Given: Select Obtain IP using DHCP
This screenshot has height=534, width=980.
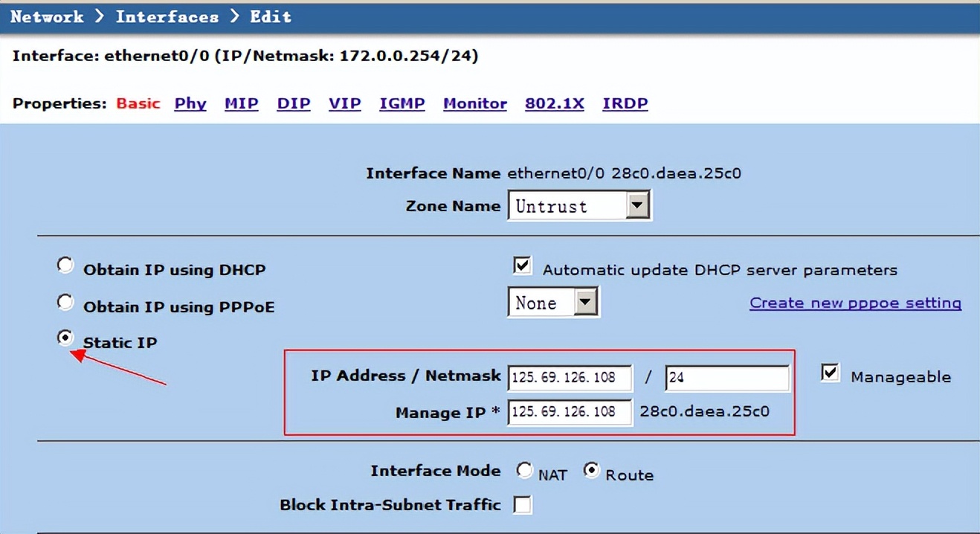Looking at the screenshot, I should coord(65,264).
